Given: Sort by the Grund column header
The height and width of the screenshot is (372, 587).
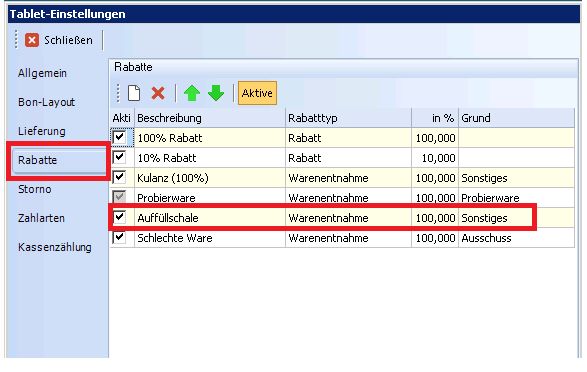Looking at the screenshot, I should click(516, 118).
